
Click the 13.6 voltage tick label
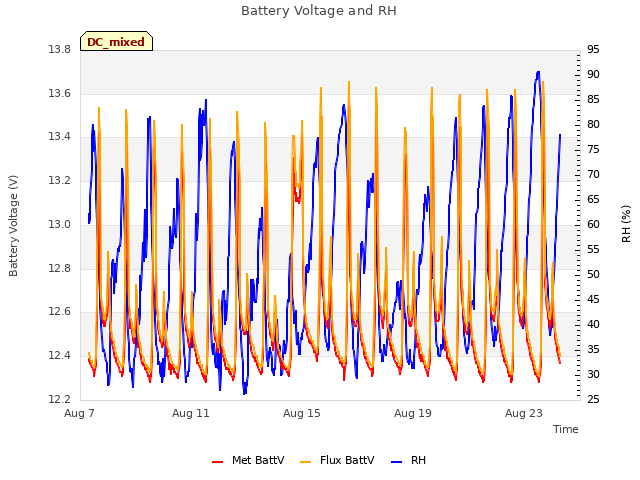point(60,93)
